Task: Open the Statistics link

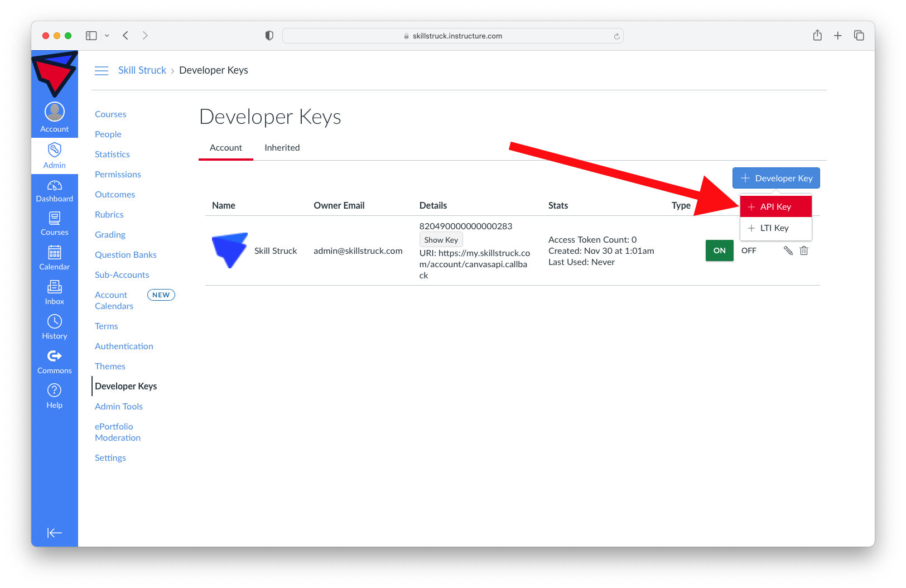Action: 112,155
